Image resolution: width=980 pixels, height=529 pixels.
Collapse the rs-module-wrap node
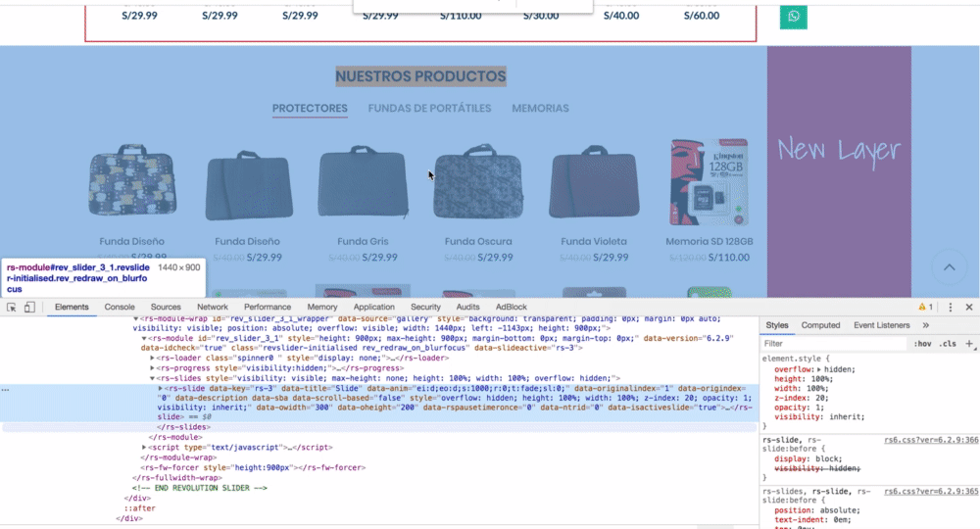point(135,318)
